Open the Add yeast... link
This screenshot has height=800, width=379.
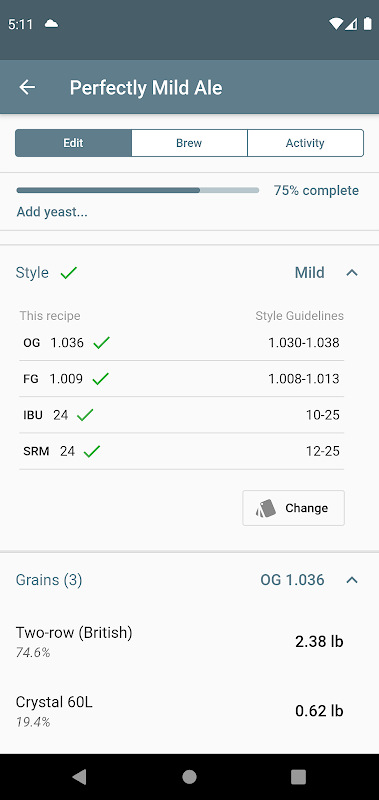pos(52,212)
